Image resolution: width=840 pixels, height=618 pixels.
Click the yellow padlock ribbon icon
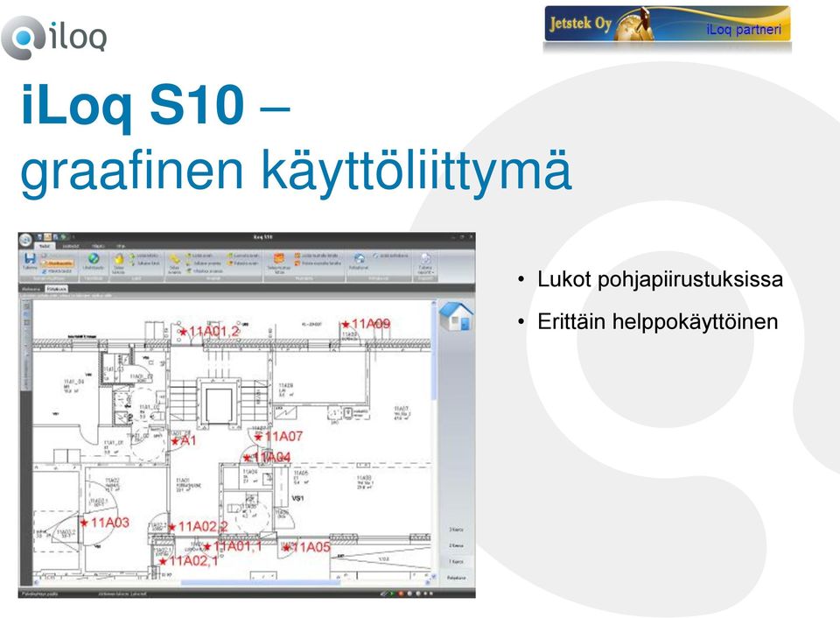[x=118, y=259]
